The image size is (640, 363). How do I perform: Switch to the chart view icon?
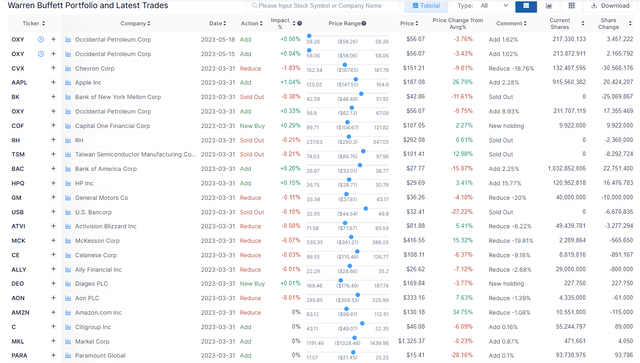(549, 6)
